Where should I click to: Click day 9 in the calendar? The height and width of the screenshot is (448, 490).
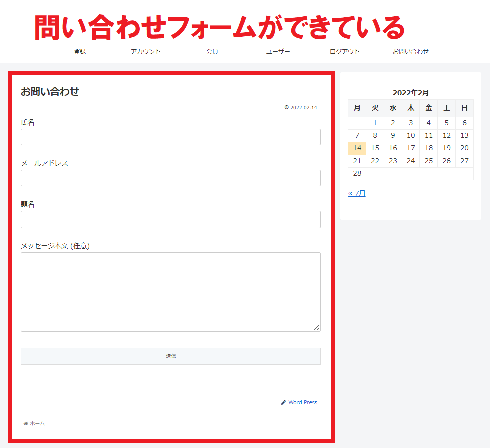393,135
